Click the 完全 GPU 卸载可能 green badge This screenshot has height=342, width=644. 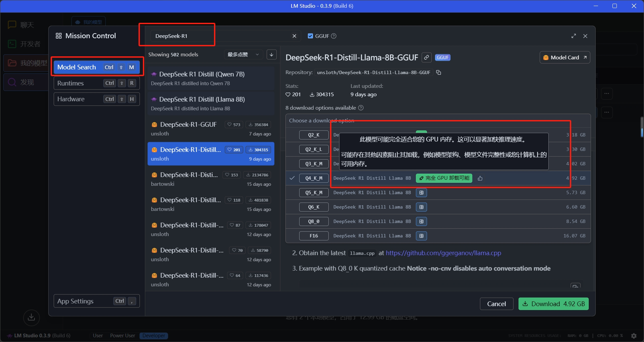(x=444, y=178)
